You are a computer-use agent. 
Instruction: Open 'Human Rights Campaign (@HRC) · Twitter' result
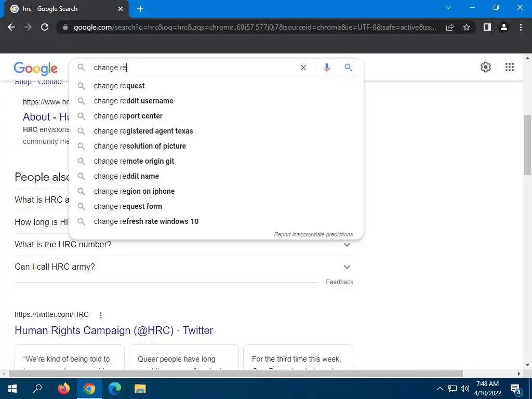coord(114,330)
